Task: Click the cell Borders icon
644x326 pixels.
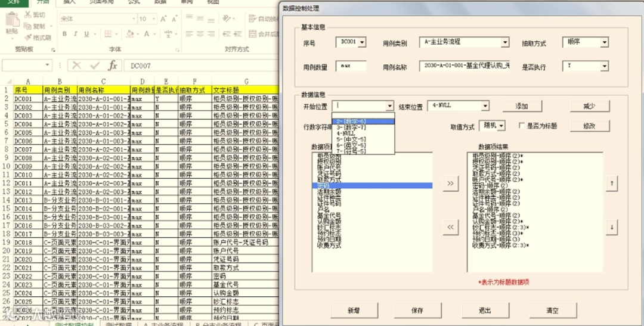Action: click(108, 34)
